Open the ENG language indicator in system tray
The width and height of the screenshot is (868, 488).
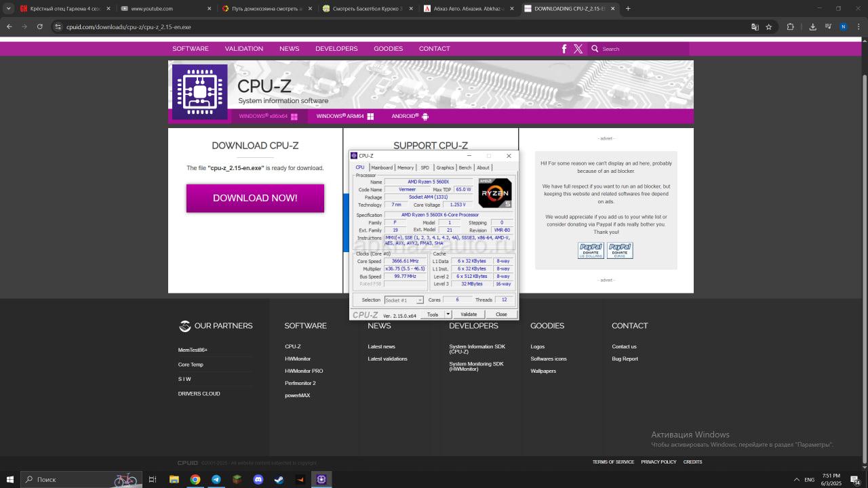point(809,479)
